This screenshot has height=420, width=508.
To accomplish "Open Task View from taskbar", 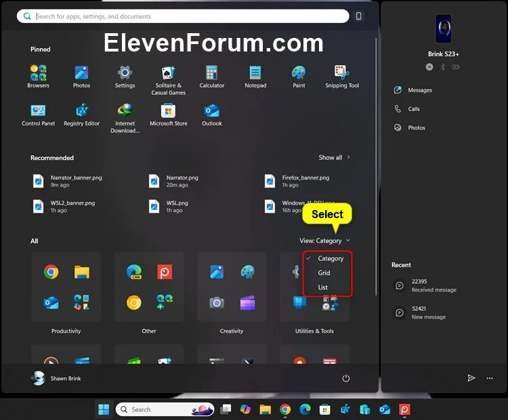I will click(226, 410).
